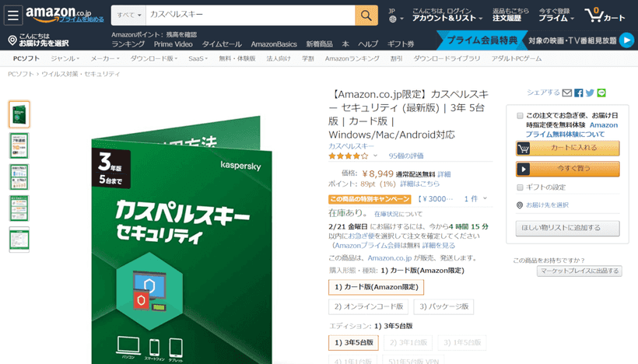Share on Twitter icon
Screen dimensions: 638x364
pos(590,93)
